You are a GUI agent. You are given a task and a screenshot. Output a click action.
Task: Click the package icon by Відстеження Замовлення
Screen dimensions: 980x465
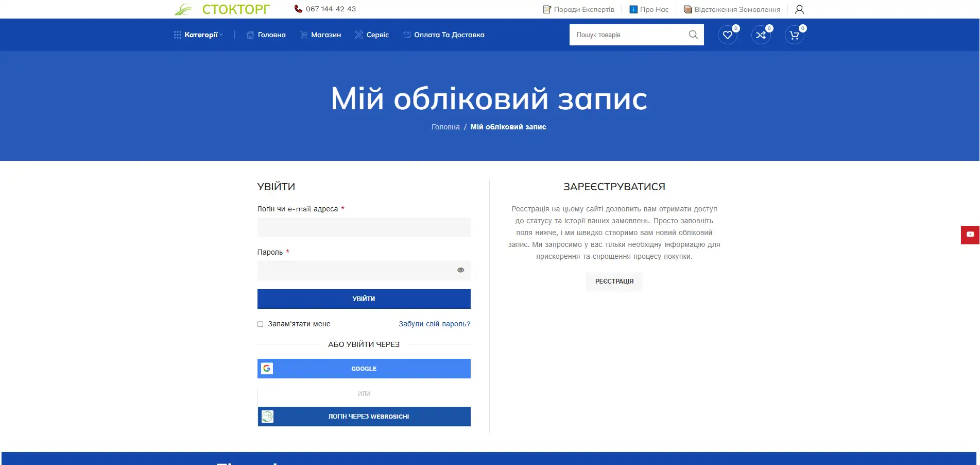coord(687,9)
